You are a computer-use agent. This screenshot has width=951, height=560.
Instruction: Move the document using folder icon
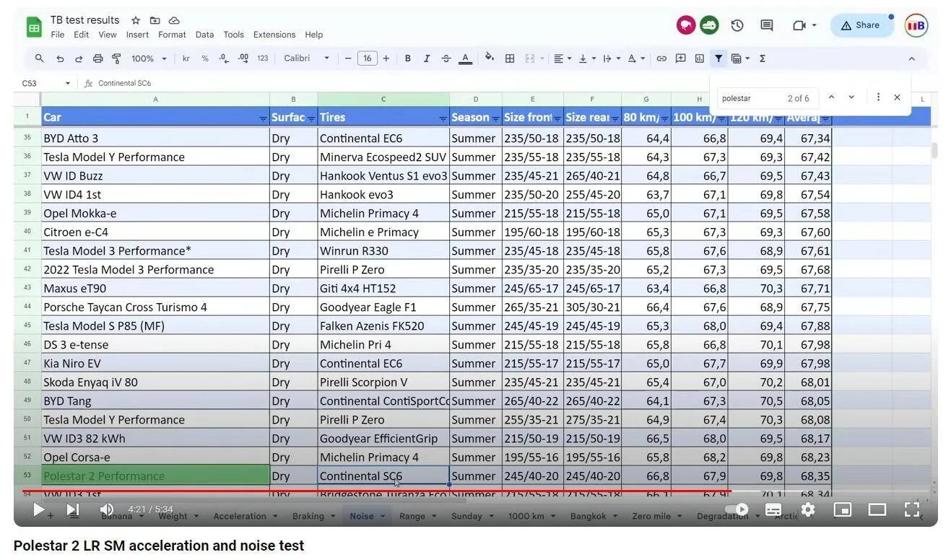(x=155, y=20)
